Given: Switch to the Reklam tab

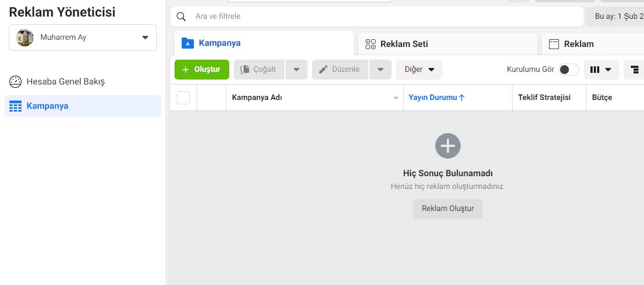Looking at the screenshot, I should 593,44.
